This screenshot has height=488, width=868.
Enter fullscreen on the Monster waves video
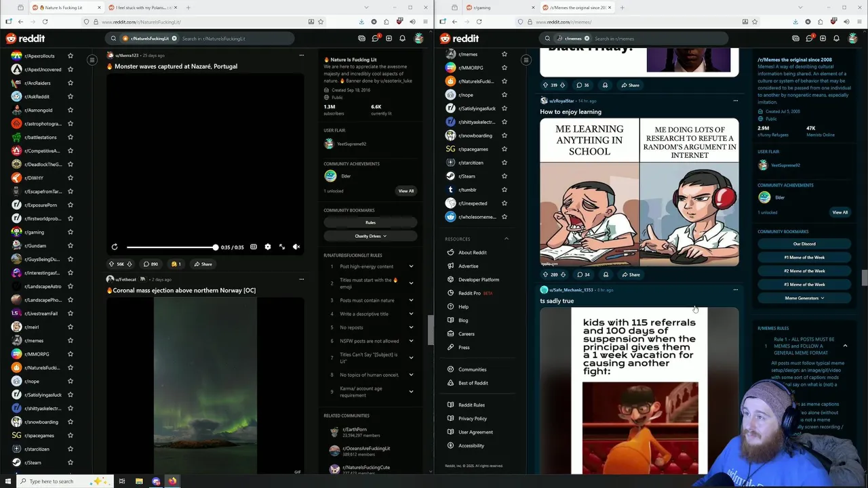tap(282, 247)
